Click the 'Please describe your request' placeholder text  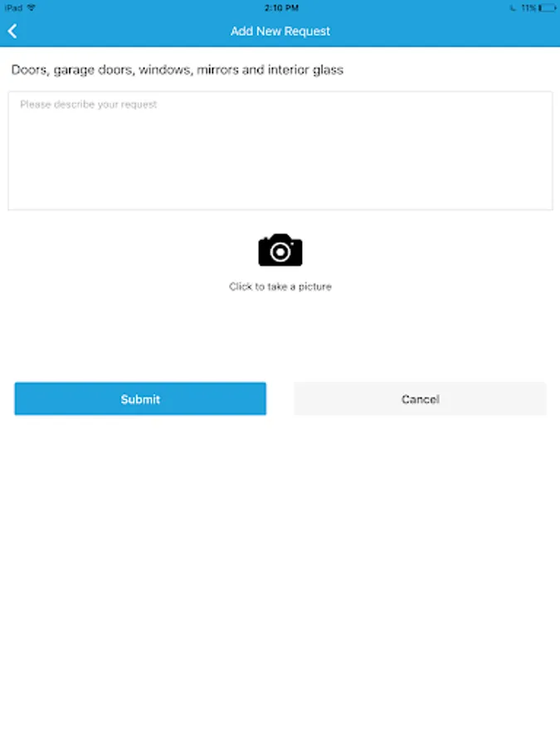click(88, 105)
